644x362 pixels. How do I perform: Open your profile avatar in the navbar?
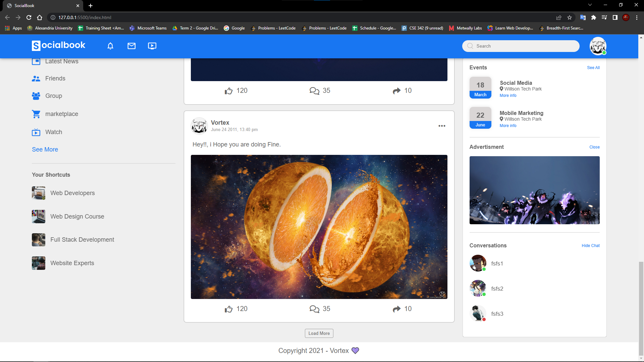pyautogui.click(x=598, y=46)
